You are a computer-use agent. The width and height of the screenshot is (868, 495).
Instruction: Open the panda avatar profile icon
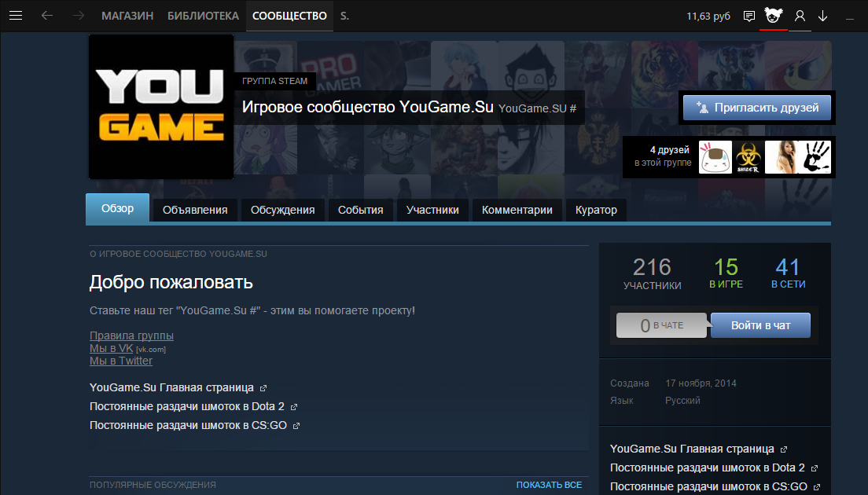pyautogui.click(x=774, y=16)
